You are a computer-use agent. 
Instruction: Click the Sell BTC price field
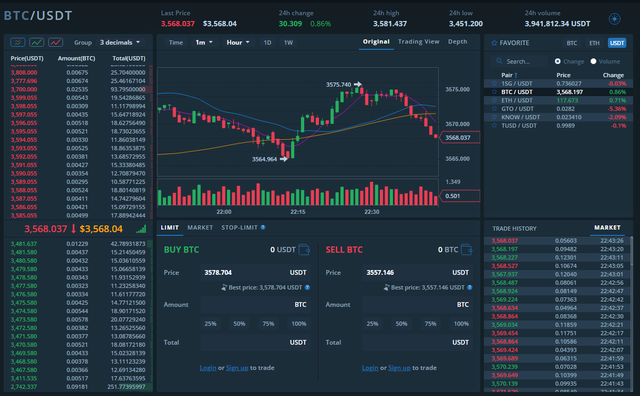418,272
